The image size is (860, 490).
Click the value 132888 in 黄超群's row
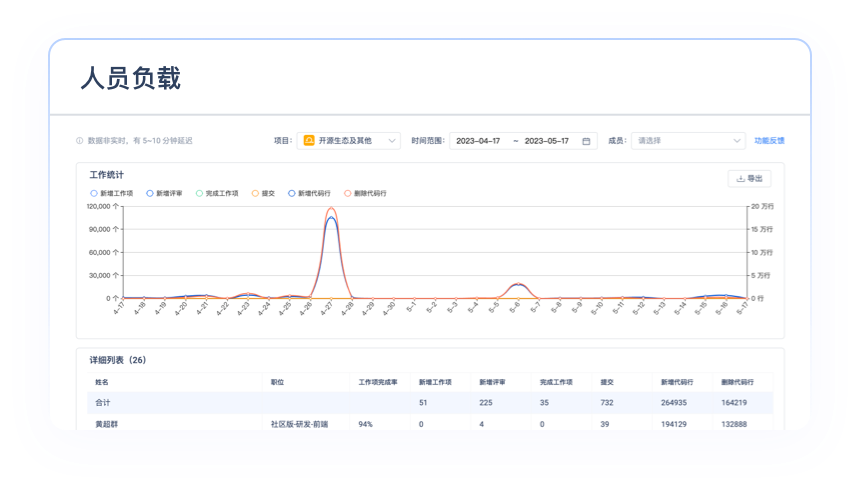(734, 424)
